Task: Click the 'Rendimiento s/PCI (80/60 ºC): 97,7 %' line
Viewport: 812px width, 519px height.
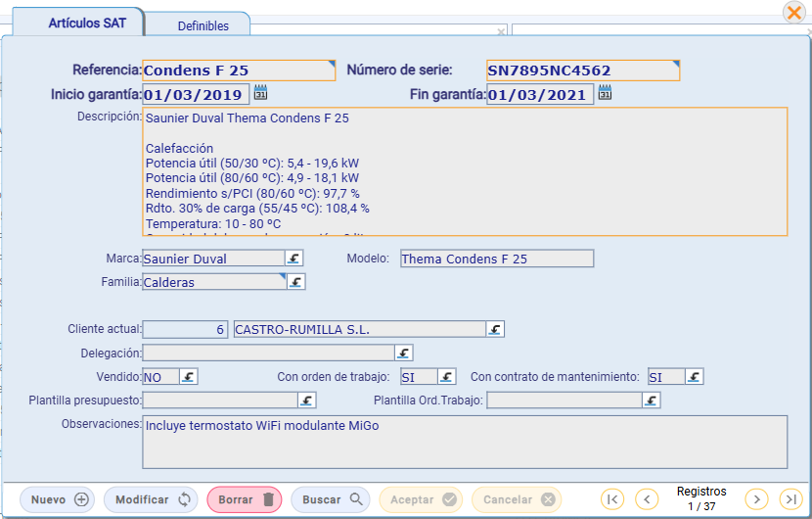Action: [x=252, y=193]
